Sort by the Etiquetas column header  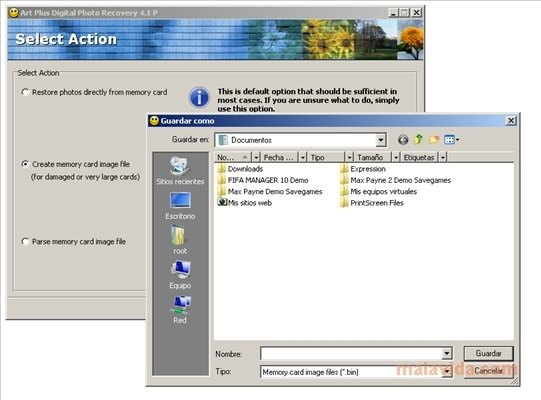point(420,157)
